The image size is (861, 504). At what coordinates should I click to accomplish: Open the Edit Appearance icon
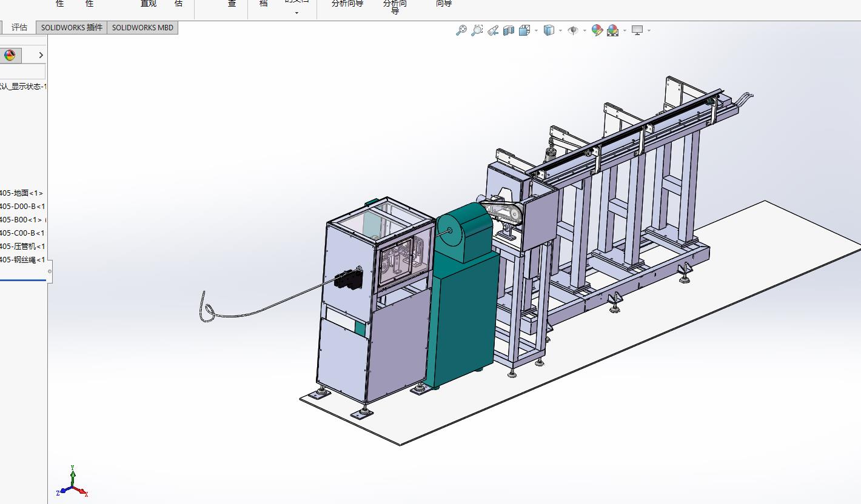pyautogui.click(x=597, y=30)
